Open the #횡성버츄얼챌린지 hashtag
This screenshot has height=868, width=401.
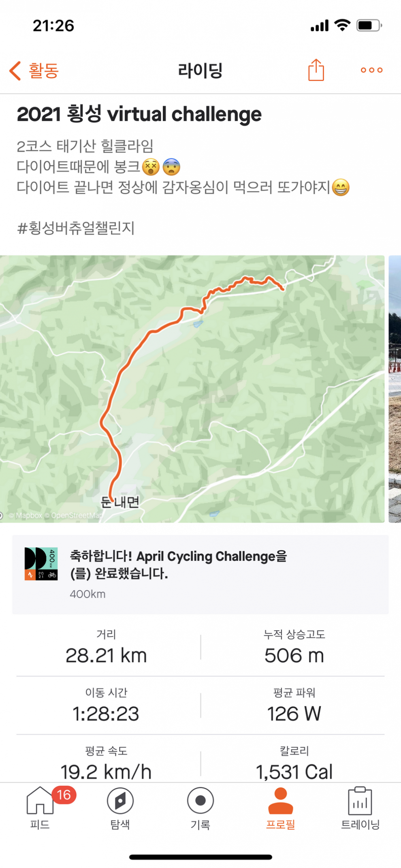coord(76,228)
